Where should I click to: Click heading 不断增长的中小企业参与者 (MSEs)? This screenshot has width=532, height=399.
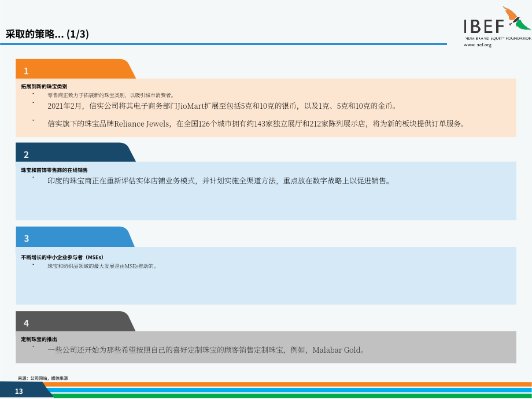[x=62, y=257]
